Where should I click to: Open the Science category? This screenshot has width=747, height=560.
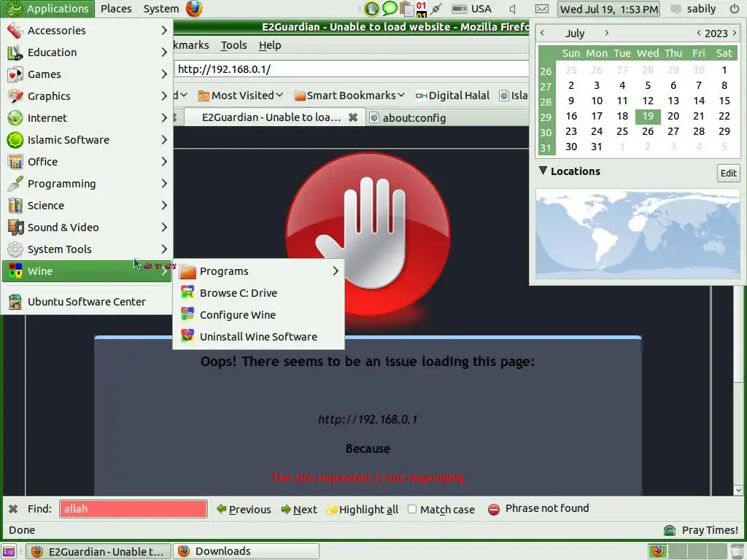coord(87,206)
